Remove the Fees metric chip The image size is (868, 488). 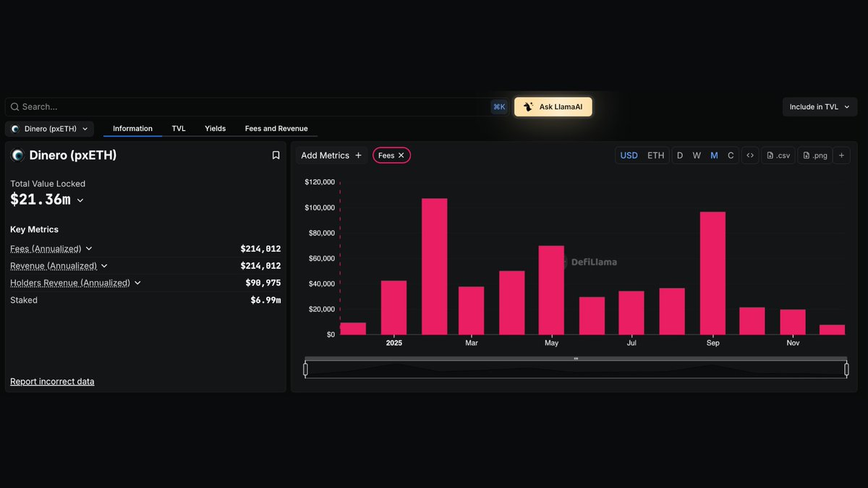401,155
